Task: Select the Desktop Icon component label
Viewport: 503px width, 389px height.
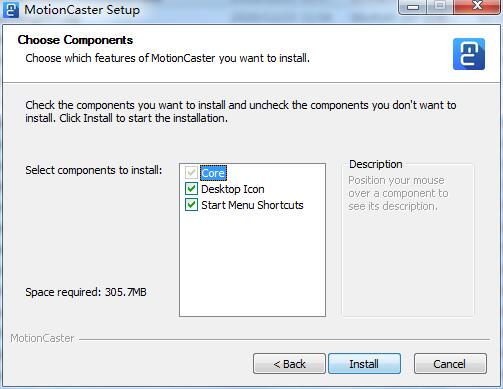Action: (233, 189)
